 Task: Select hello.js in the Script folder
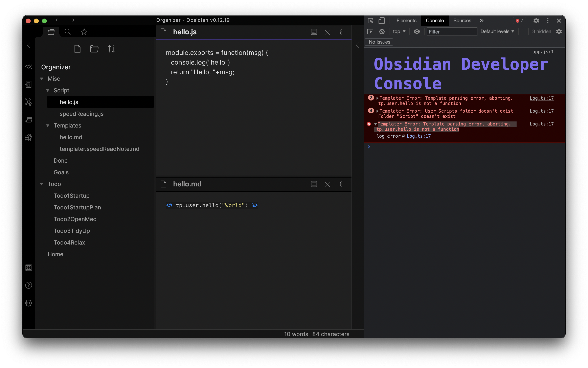100,102
